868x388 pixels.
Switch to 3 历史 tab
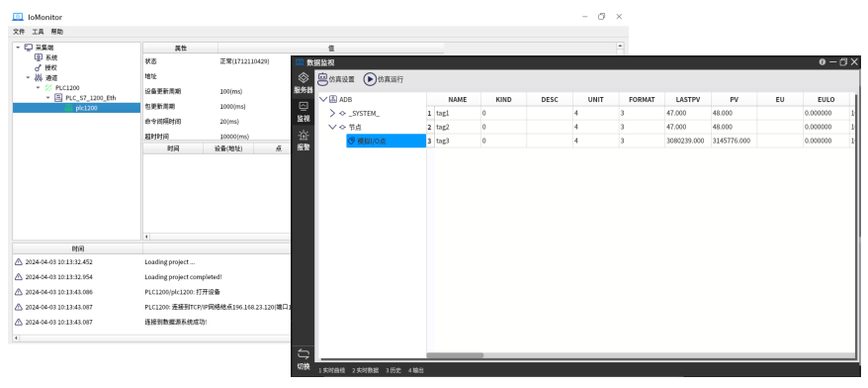393,370
